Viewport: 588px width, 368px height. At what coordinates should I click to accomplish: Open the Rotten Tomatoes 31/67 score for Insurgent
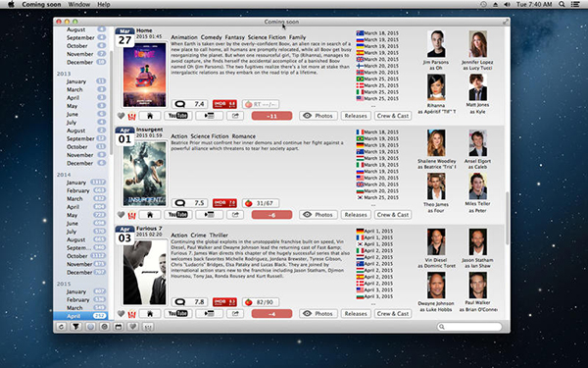[x=261, y=203]
